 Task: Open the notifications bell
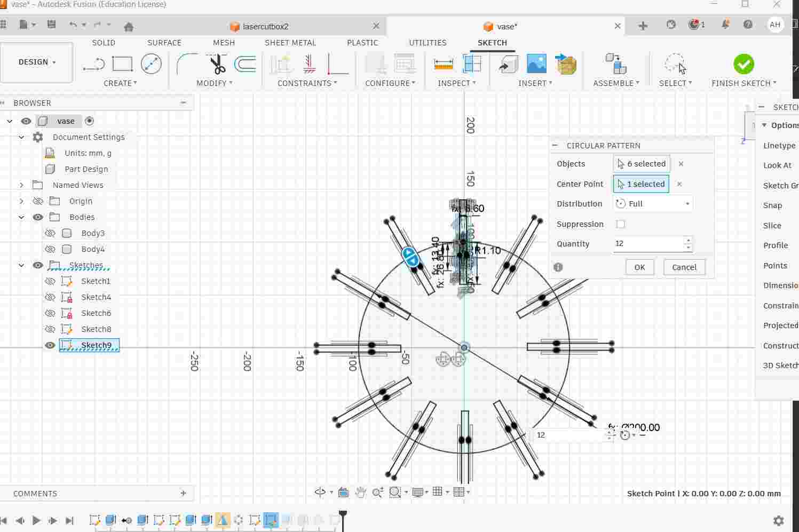coord(725,25)
